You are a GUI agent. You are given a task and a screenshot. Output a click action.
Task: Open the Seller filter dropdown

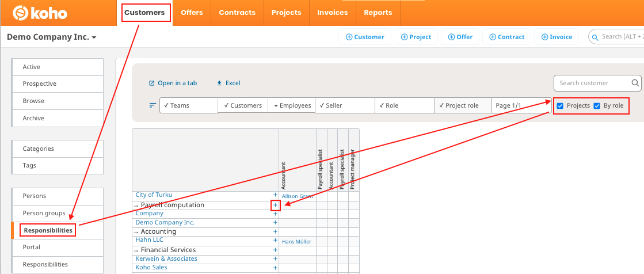click(x=345, y=105)
